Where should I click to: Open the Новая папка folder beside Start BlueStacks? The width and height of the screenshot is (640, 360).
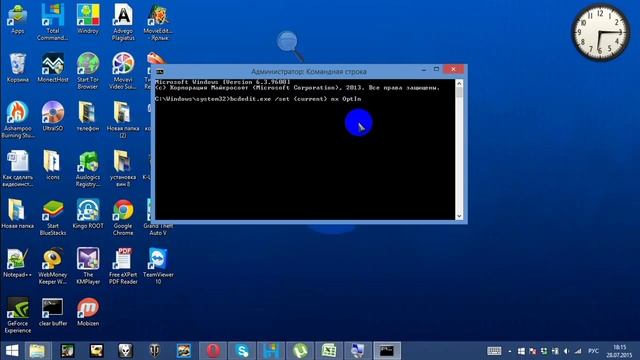(18, 213)
